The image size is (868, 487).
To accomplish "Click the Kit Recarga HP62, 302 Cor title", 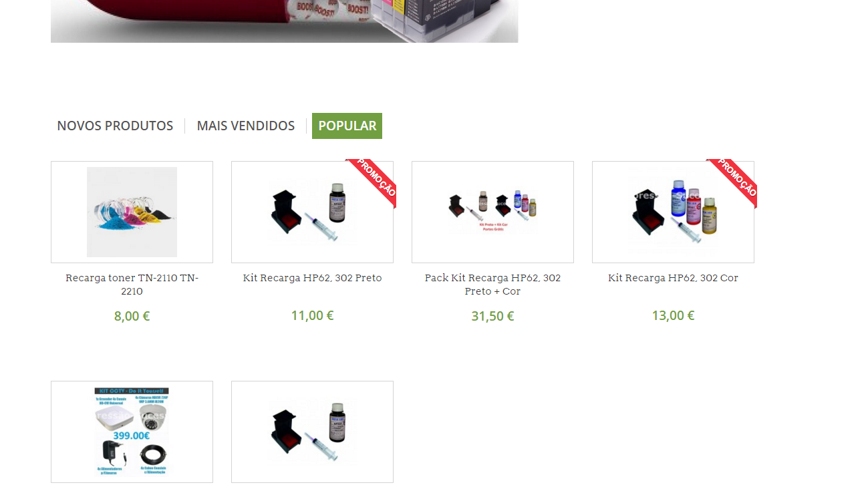I will point(673,278).
